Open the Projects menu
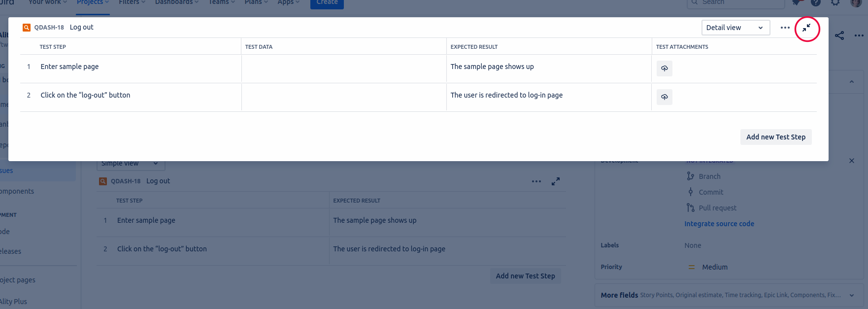 93,2
